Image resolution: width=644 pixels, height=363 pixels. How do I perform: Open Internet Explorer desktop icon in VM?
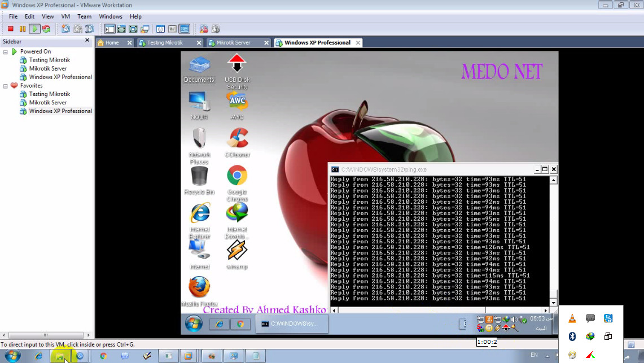pyautogui.click(x=200, y=221)
